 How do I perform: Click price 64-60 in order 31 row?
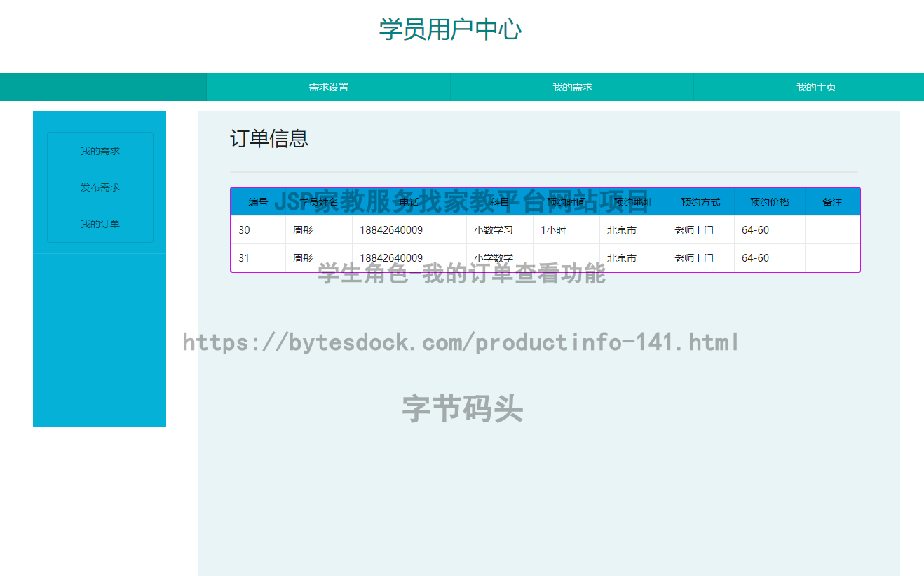pos(769,258)
